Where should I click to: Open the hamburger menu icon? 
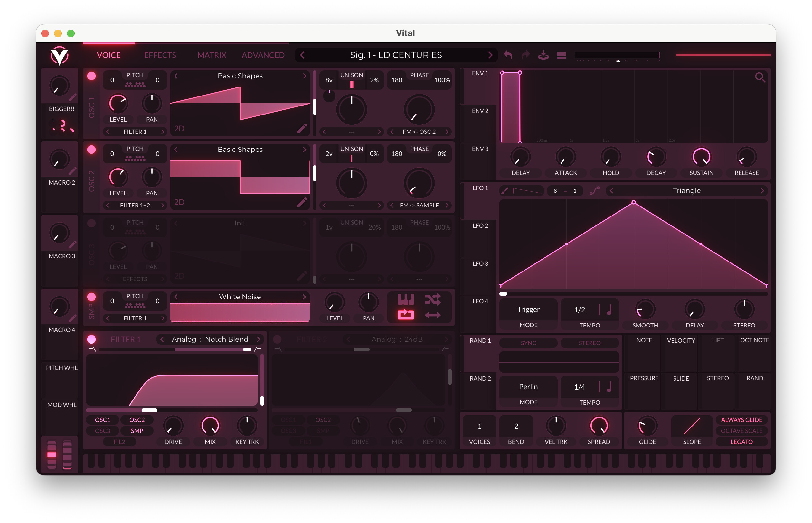click(x=561, y=55)
